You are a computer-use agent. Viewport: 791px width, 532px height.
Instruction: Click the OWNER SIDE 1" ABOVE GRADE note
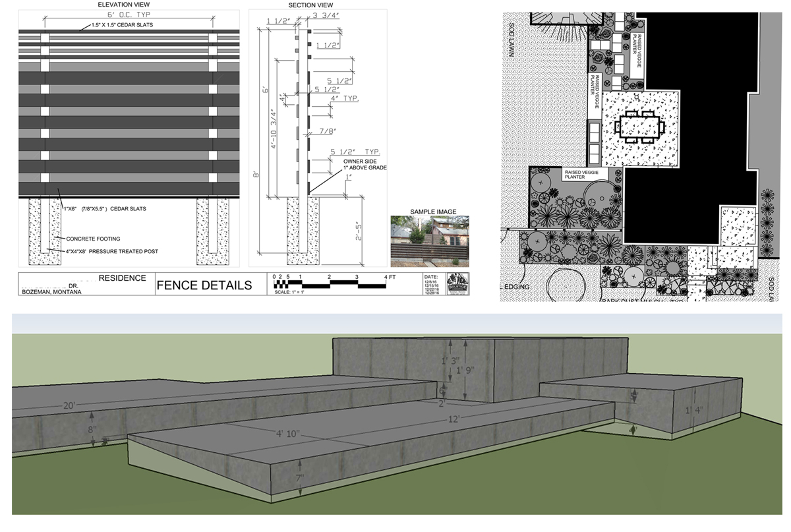coord(365,164)
